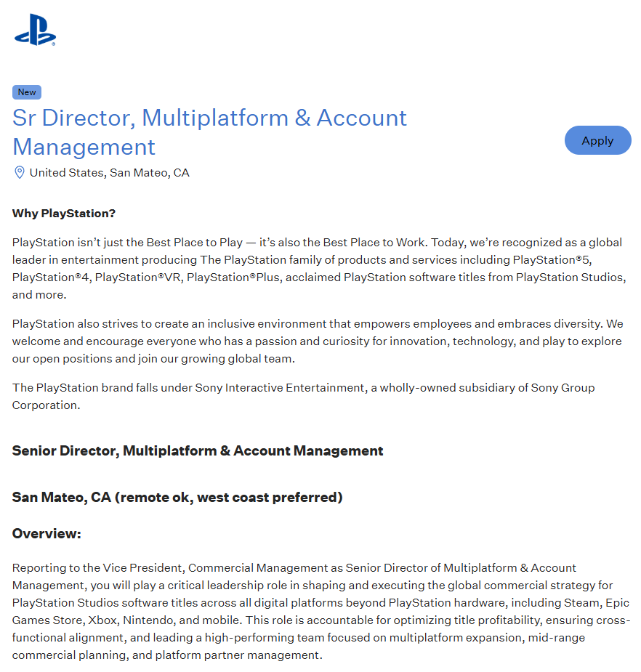641x672 pixels.
Task: Click the PlayStation logo
Action: coord(35,30)
